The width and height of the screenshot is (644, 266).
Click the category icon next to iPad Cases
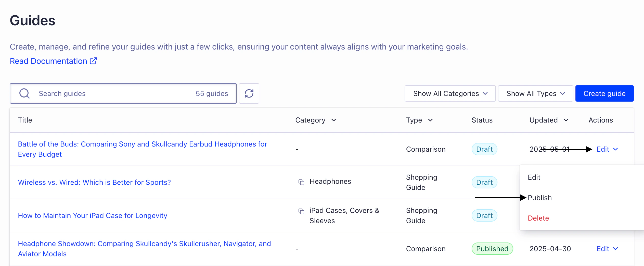point(301,211)
